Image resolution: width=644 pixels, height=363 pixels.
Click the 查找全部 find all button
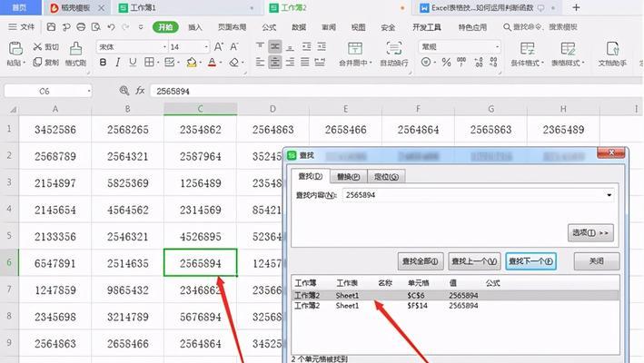(421, 261)
